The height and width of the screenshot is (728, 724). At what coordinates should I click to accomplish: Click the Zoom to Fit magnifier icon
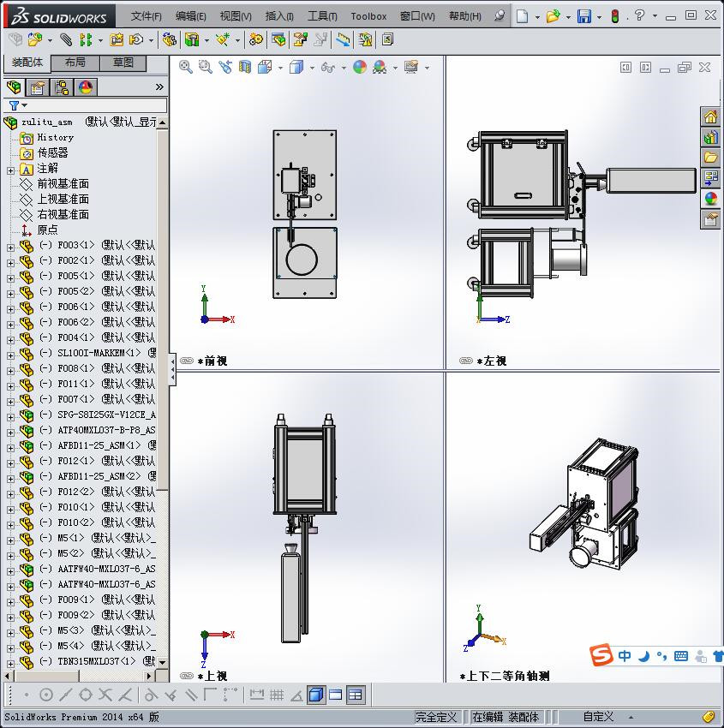[186, 68]
